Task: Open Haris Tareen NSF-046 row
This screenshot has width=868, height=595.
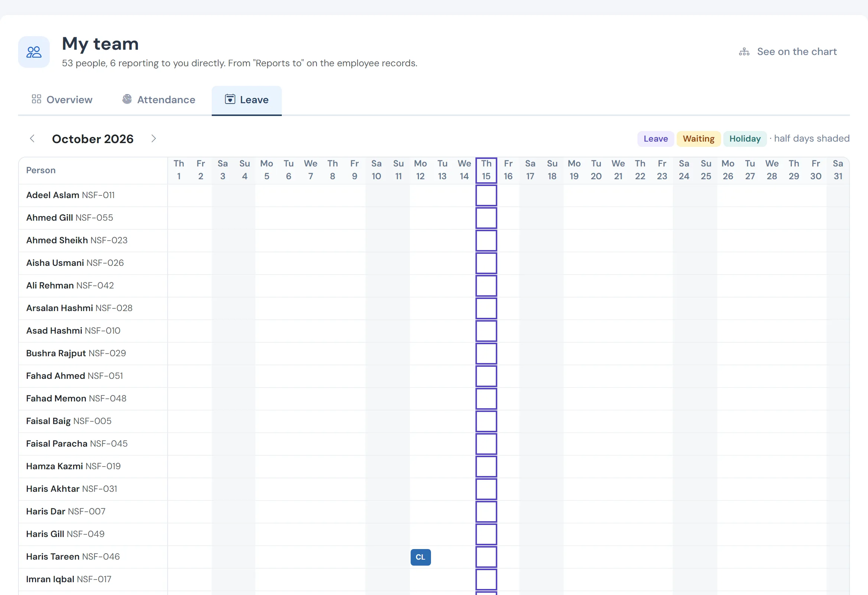Action: [434, 557]
